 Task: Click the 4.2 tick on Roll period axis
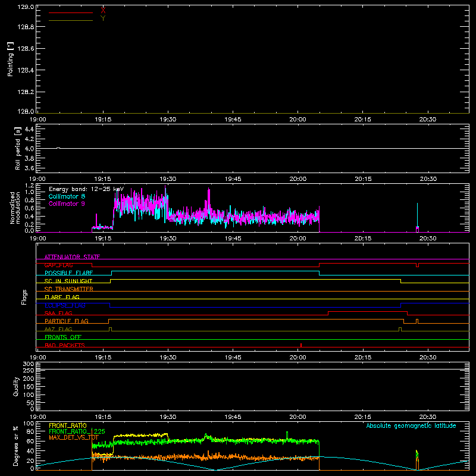pyautogui.click(x=29, y=139)
